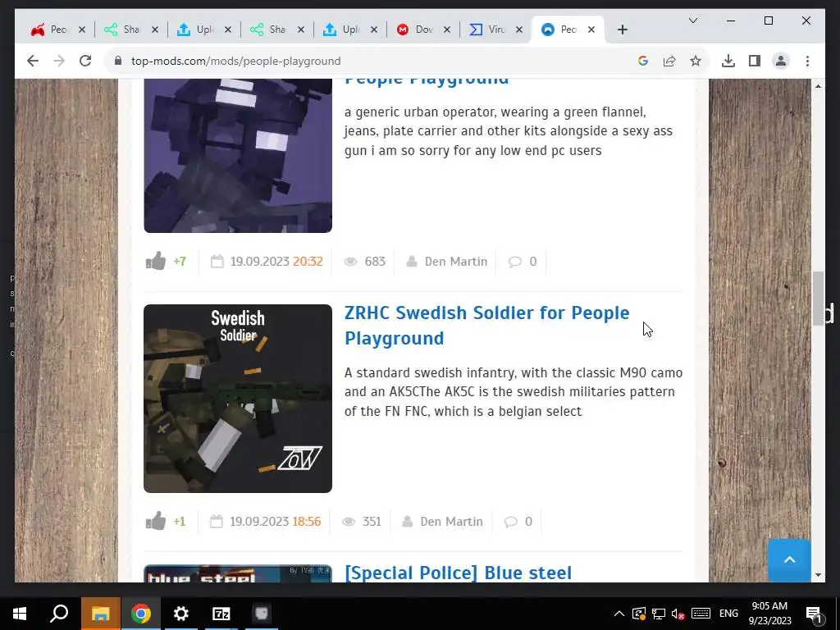Toggle Chrome side panel
Viewport: 840px width, 630px height.
[755, 61]
